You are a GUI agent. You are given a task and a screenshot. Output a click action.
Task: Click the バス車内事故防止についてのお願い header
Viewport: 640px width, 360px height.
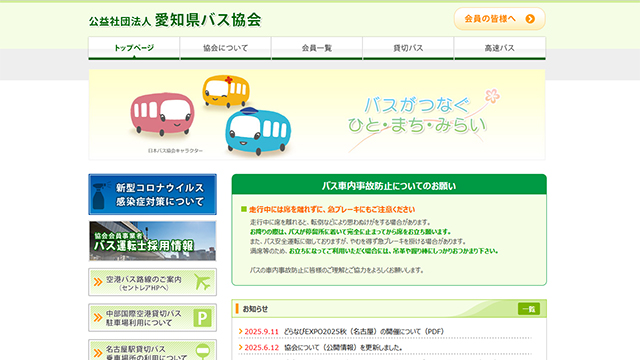(389, 186)
